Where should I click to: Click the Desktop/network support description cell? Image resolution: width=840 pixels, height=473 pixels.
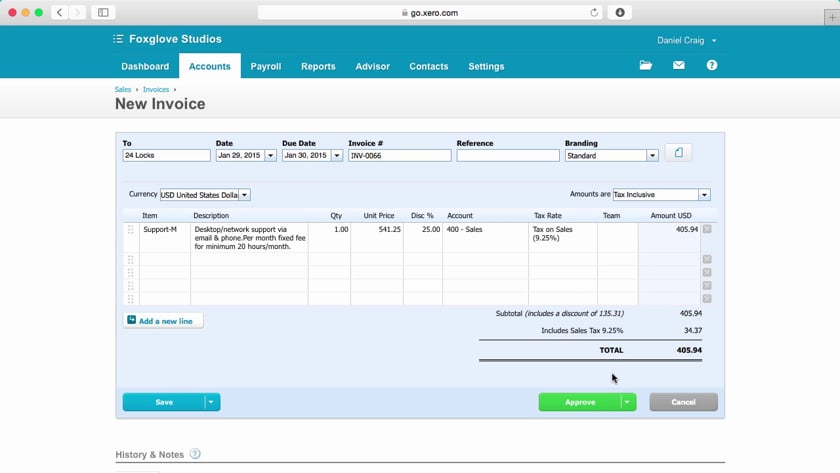pos(249,237)
